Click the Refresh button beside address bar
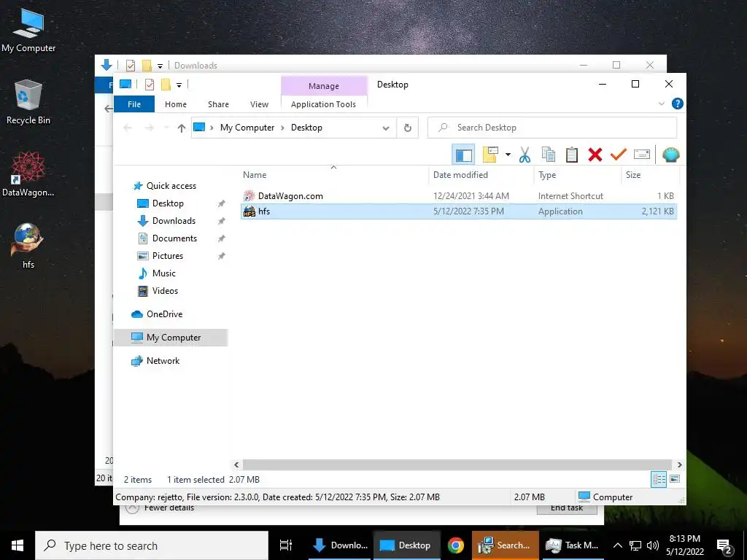Screen dimensions: 747x560 (x=407, y=128)
